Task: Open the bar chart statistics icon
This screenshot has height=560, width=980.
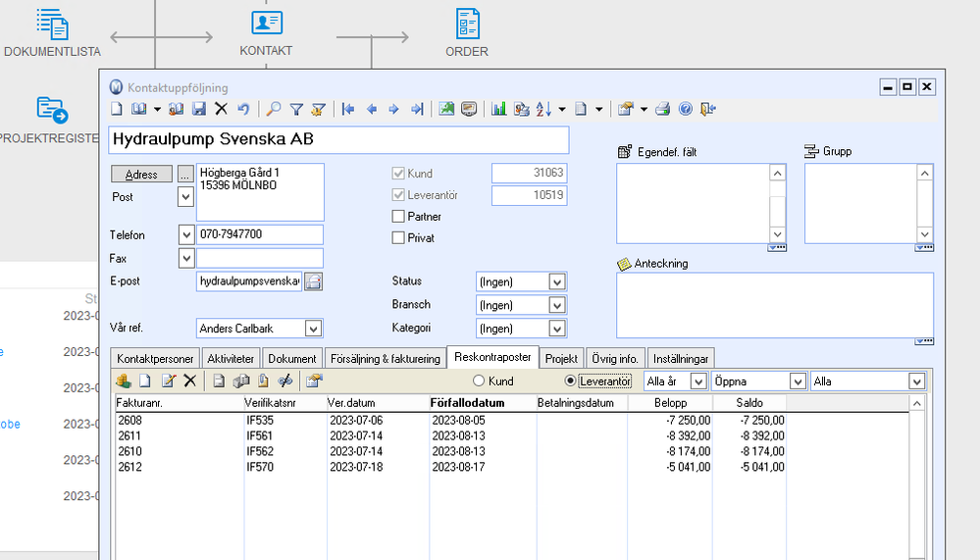Action: click(498, 109)
